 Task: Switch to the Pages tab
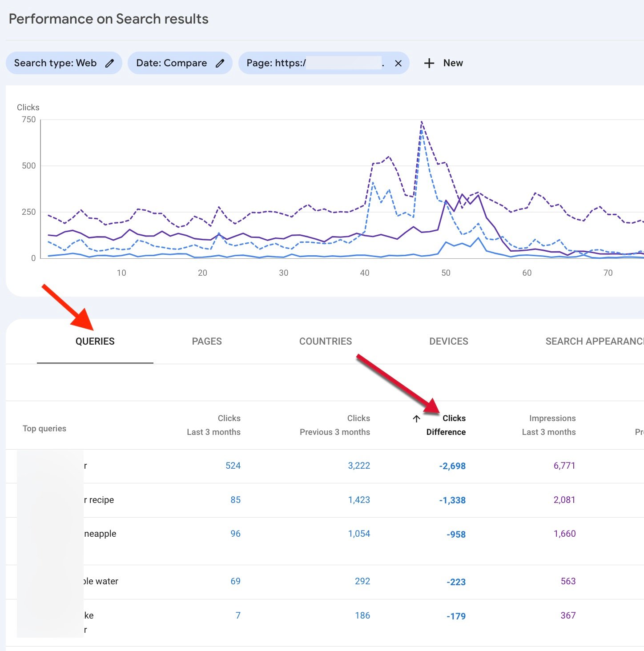(207, 341)
